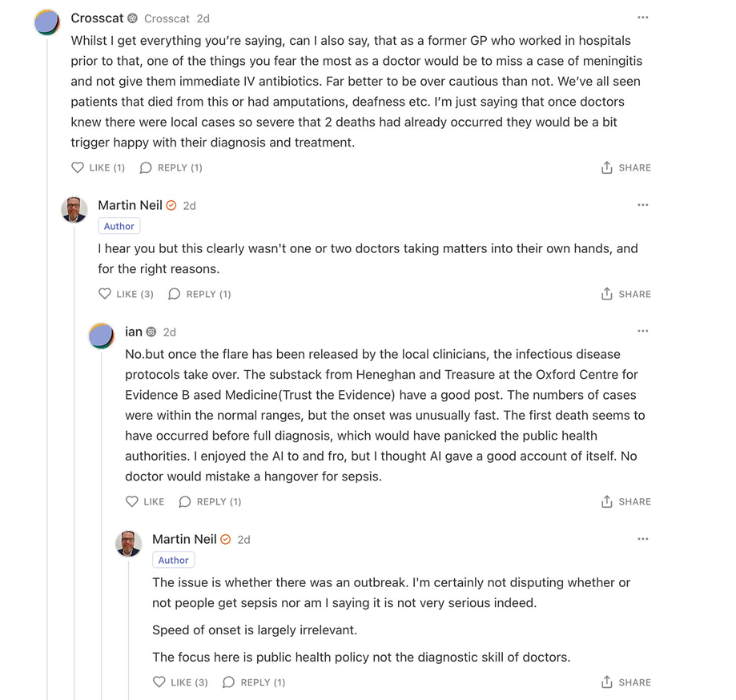Click the Martin Neil name link
The image size is (736, 700).
(x=130, y=205)
